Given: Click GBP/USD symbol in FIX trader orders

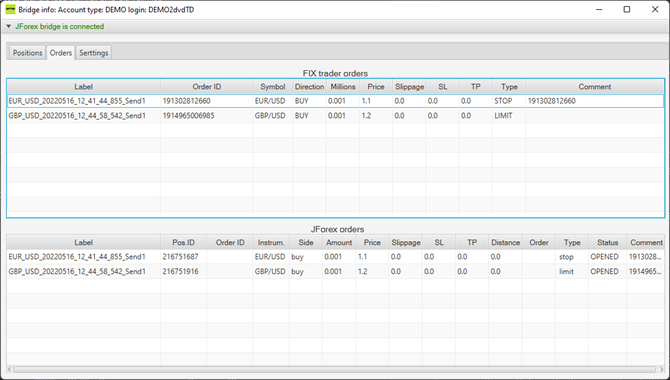Looking at the screenshot, I should (x=270, y=115).
